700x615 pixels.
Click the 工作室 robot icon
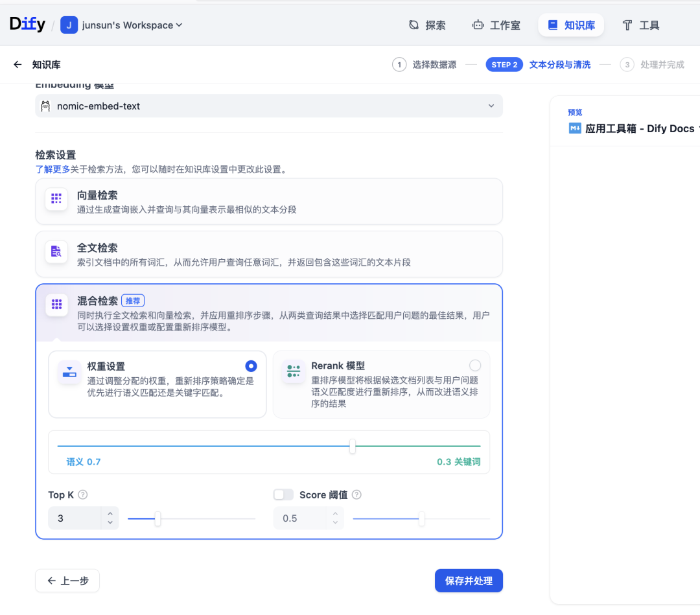(479, 25)
